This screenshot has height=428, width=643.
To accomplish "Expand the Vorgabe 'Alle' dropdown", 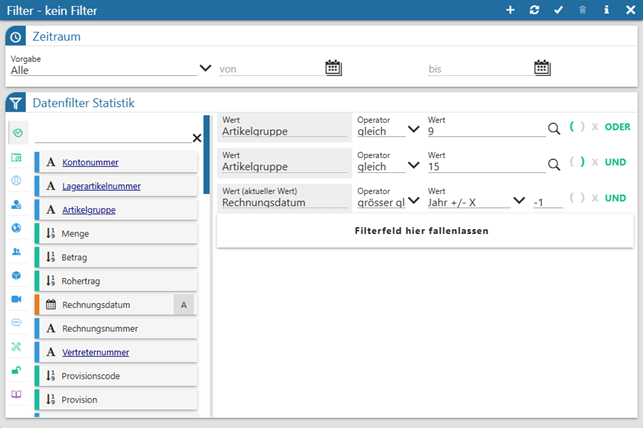I will point(205,69).
